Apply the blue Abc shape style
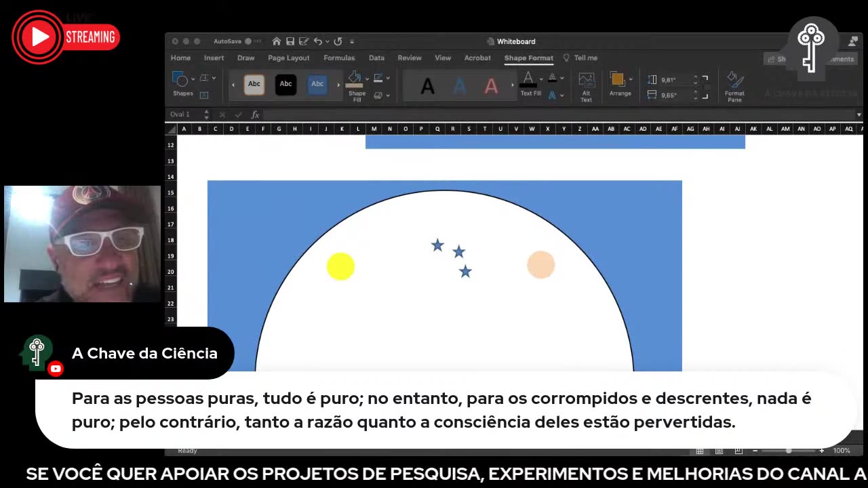Viewport: 868px width, 488px height. point(317,84)
